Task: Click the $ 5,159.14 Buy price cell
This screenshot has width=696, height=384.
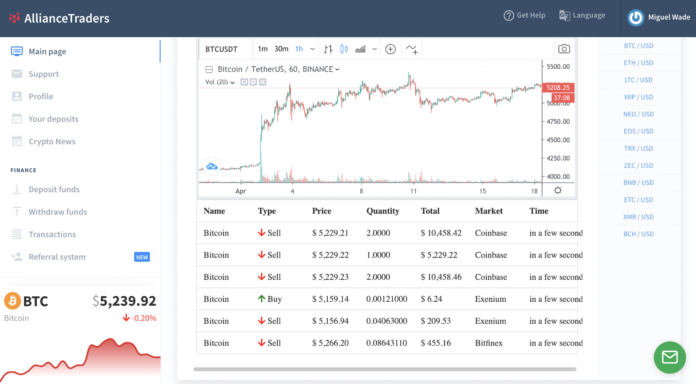Action: point(330,299)
